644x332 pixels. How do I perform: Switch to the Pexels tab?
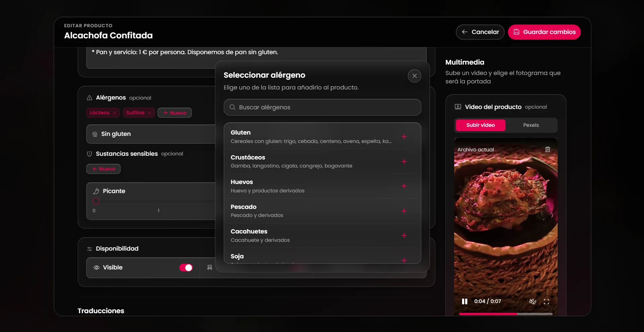[531, 125]
